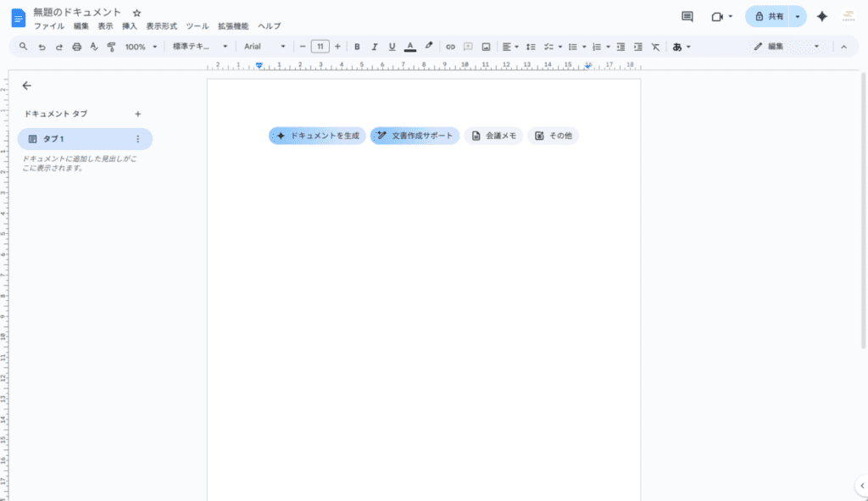Click the star to bookmark document
The height and width of the screenshot is (501, 868).
pyautogui.click(x=136, y=13)
